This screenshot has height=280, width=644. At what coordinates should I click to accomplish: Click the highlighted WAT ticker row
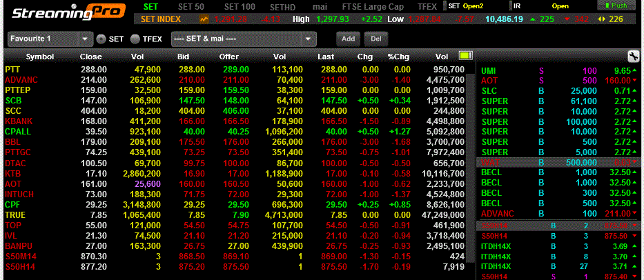coord(560,163)
